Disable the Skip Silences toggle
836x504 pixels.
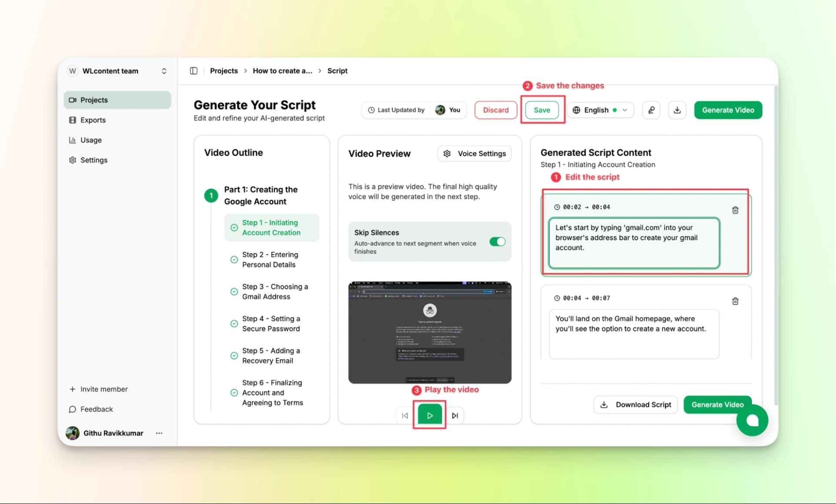[x=497, y=242]
